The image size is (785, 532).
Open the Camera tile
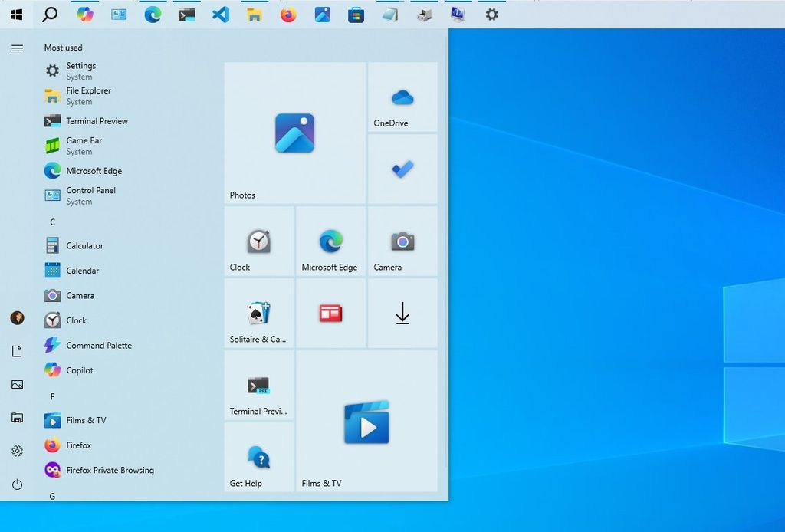[402, 241]
